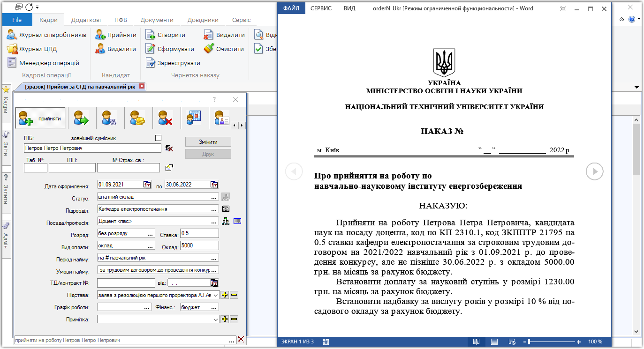
Task: Click Word zoom in plus button
Action: [579, 342]
